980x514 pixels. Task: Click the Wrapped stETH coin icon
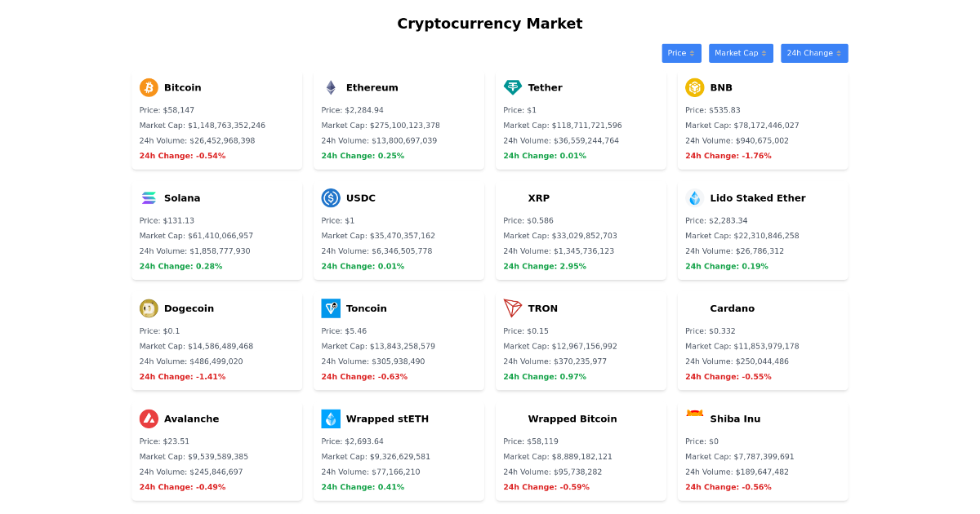click(330, 419)
